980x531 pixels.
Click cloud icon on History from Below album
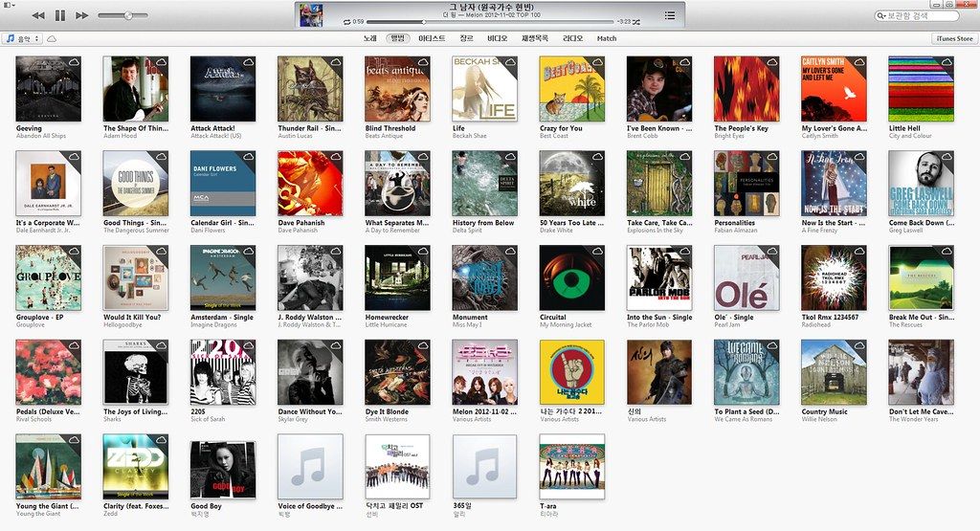tap(510, 157)
